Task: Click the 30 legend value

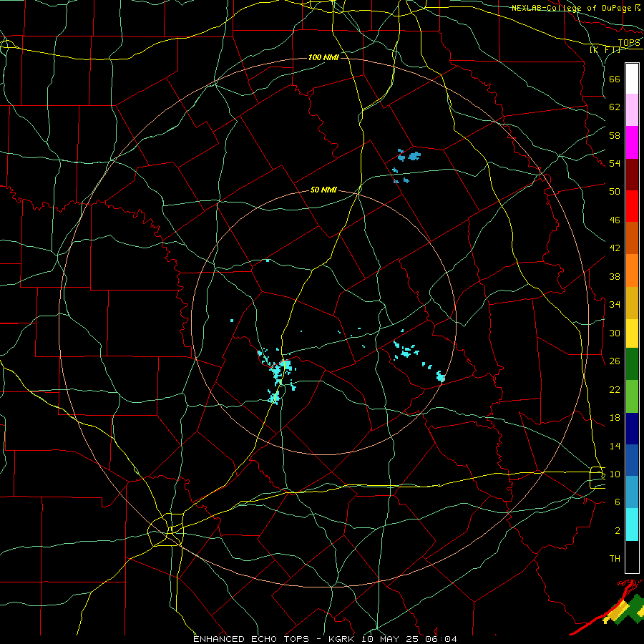Action: pos(615,333)
